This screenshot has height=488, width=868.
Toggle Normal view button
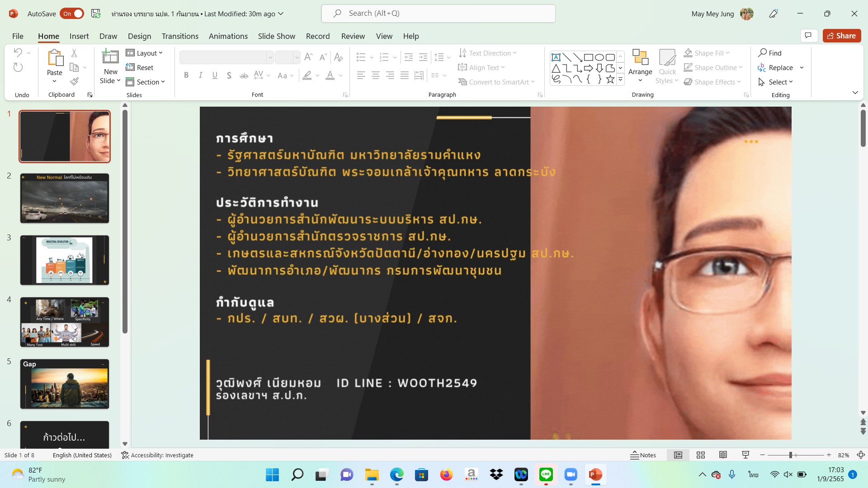tap(678, 455)
